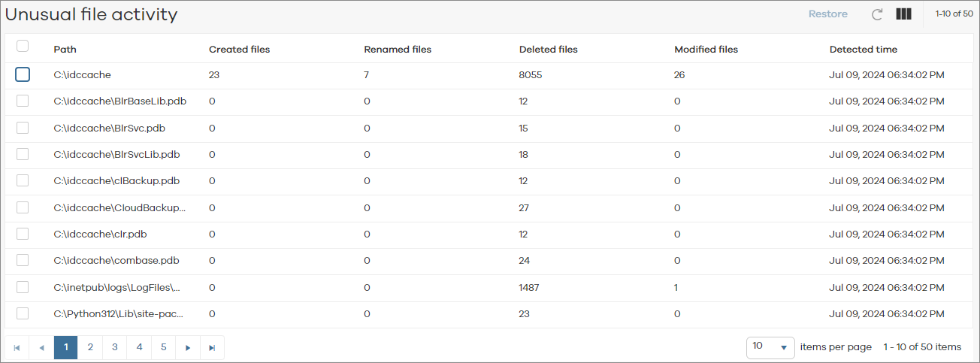Tick checkbox for C:\idccache\combase.pdb
This screenshot has height=363, width=980.
(x=23, y=260)
